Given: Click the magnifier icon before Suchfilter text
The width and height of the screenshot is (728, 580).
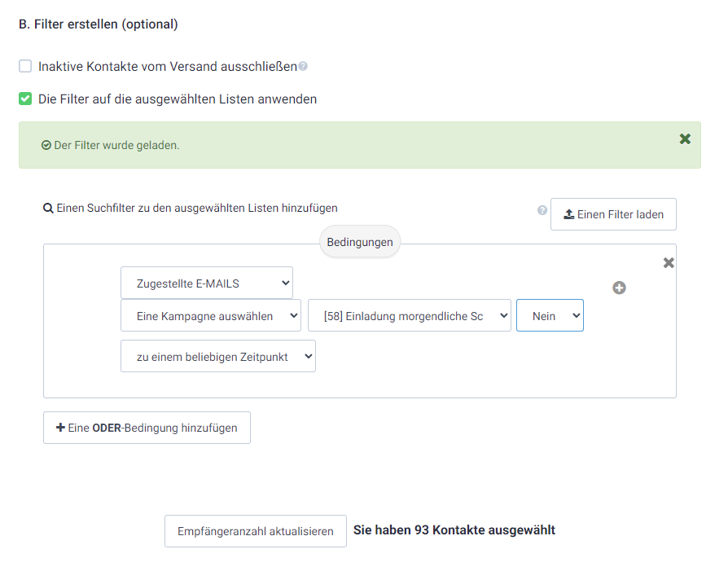Looking at the screenshot, I should (x=48, y=208).
